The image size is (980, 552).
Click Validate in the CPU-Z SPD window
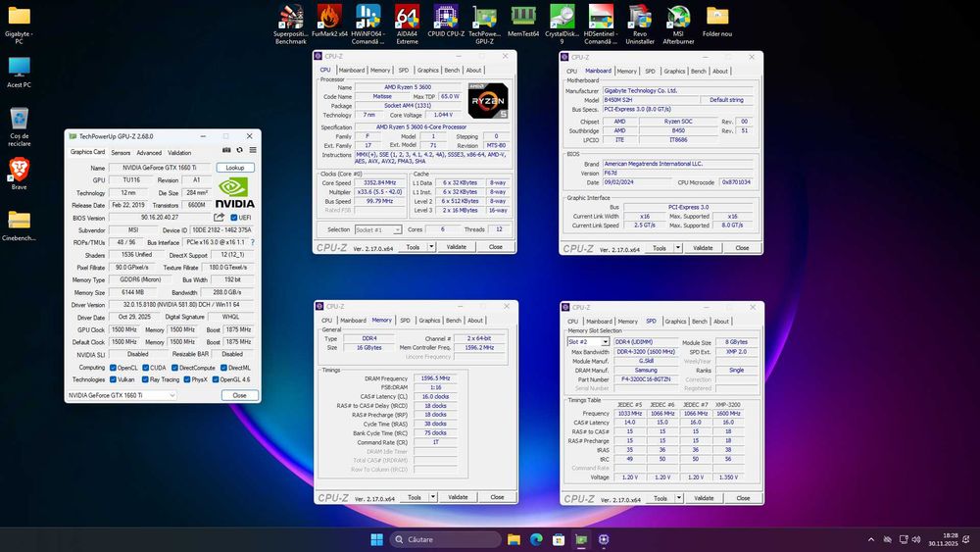[x=704, y=498]
